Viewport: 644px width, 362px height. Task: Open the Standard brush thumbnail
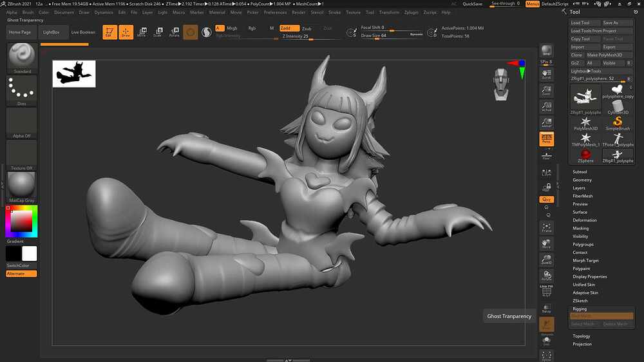click(22, 58)
